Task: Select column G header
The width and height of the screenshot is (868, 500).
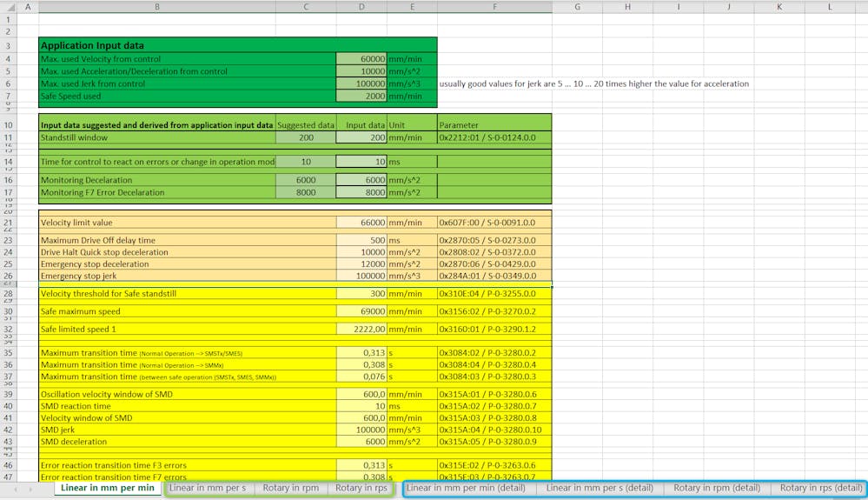Action: [578, 7]
